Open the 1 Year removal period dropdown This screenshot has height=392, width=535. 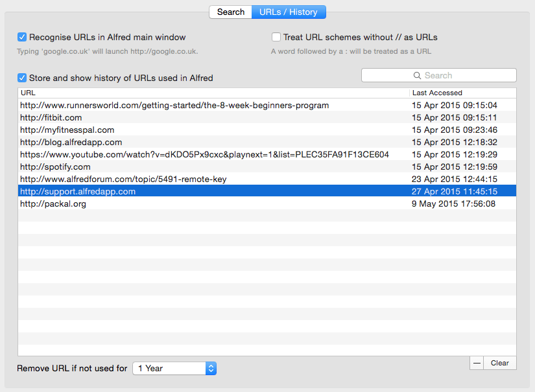(x=174, y=368)
